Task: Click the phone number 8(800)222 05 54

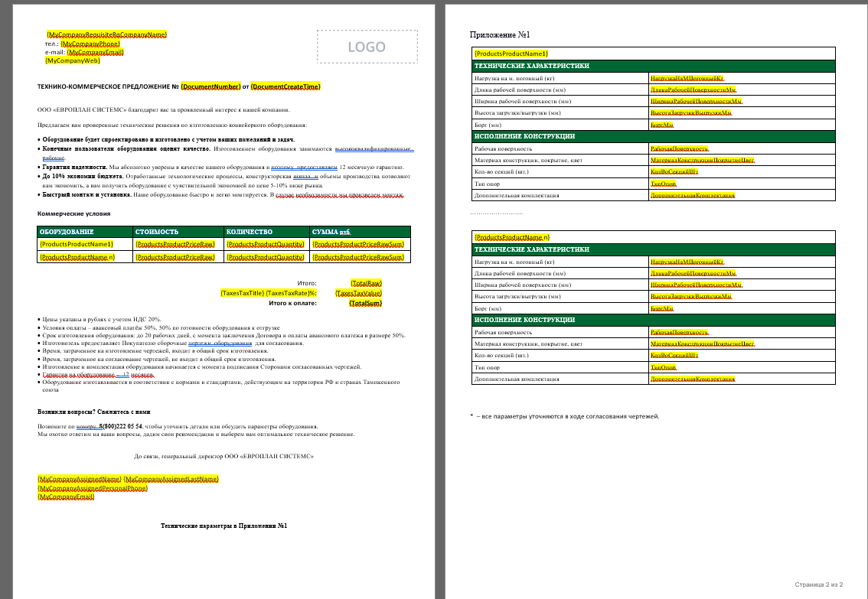Action: click(121, 426)
